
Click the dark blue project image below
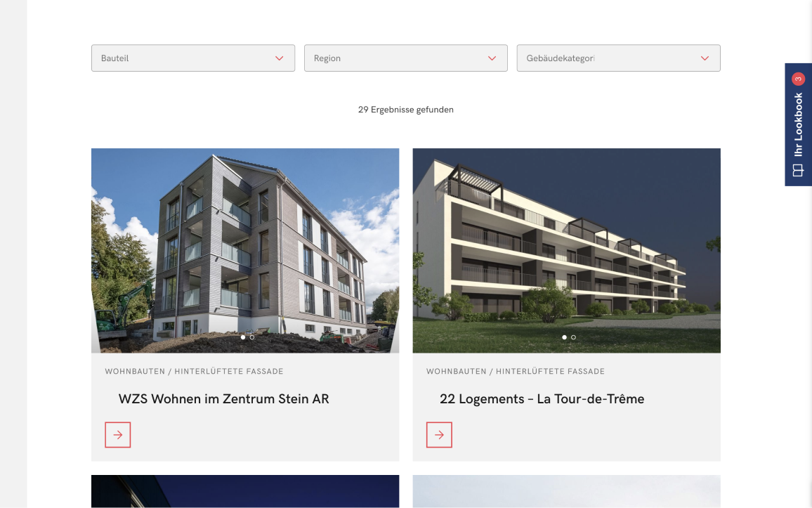[245, 491]
